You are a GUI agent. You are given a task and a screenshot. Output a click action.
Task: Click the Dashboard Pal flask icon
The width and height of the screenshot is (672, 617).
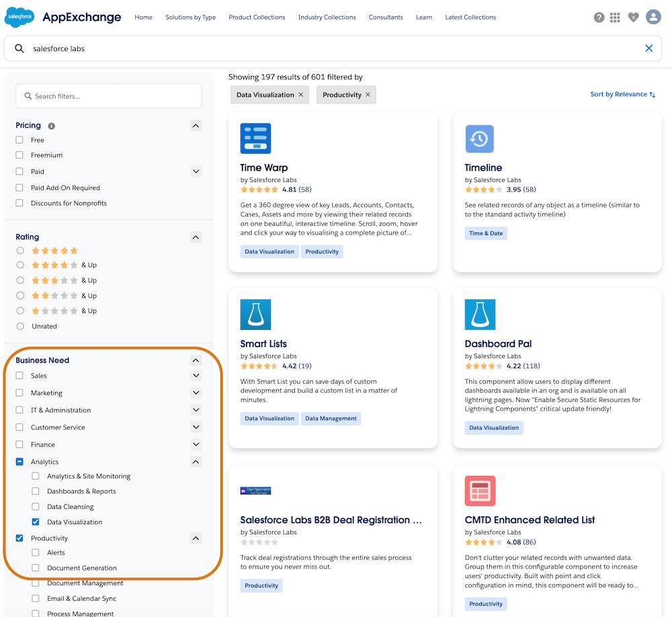[480, 315]
